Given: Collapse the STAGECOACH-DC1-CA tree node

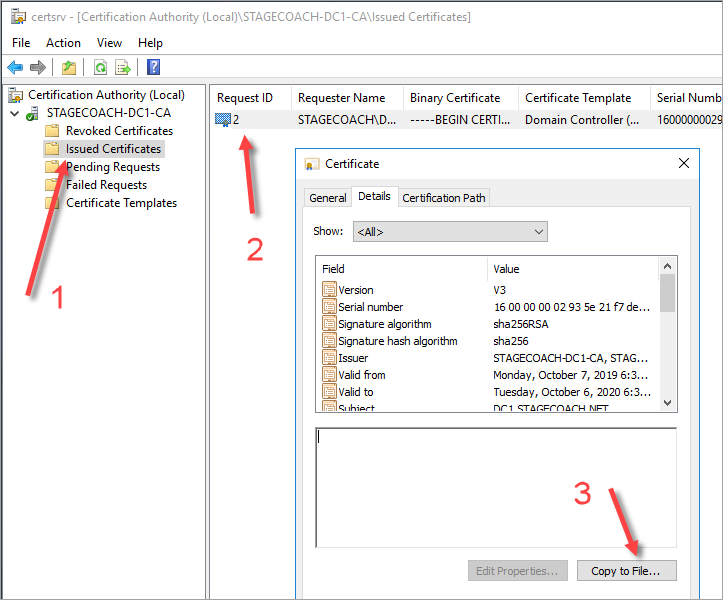Looking at the screenshot, I should 15,113.
